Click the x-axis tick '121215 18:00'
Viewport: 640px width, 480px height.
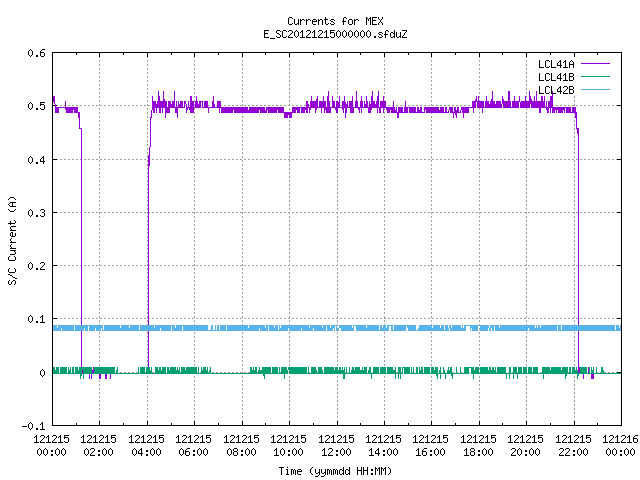tap(478, 446)
